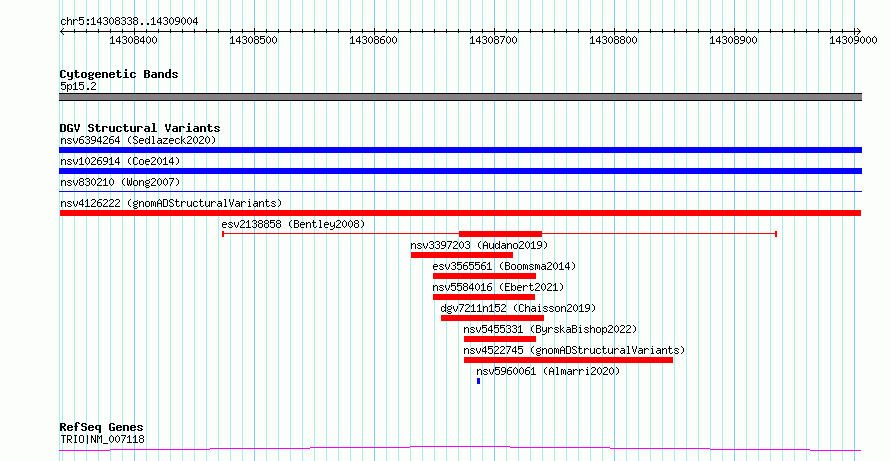Open nsv4126222 (gnomADStructuralVariants) label

171,203
